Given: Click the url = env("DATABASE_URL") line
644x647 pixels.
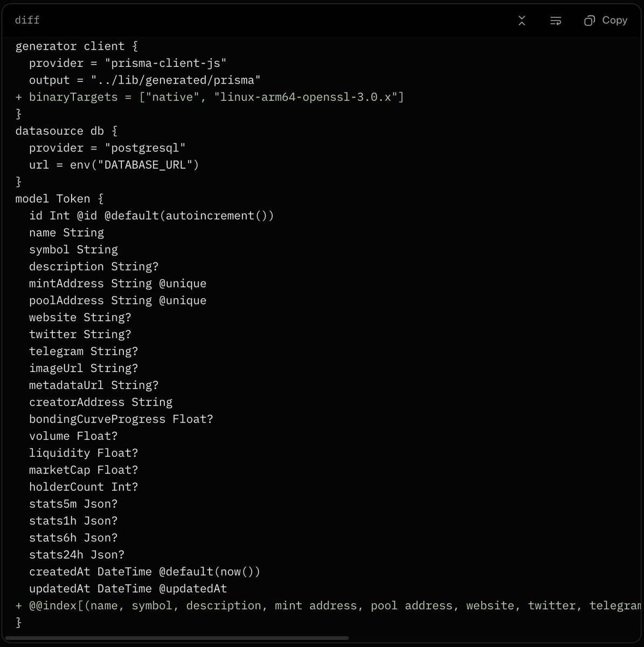Looking at the screenshot, I should pyautogui.click(x=114, y=165).
